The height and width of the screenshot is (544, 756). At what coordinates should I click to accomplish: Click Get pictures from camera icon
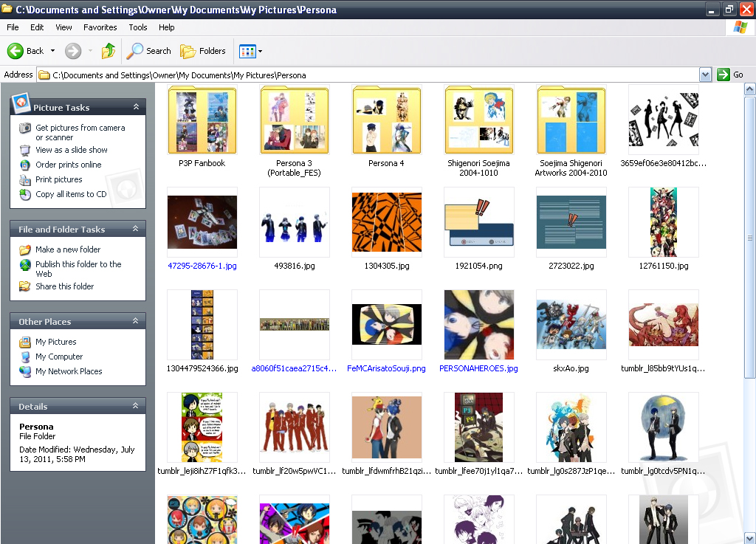(25, 128)
